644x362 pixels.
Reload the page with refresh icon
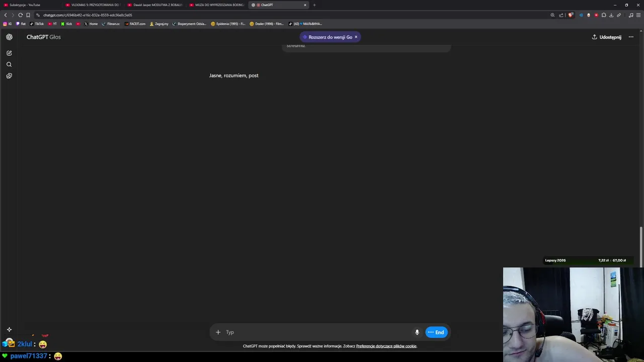pos(21,15)
